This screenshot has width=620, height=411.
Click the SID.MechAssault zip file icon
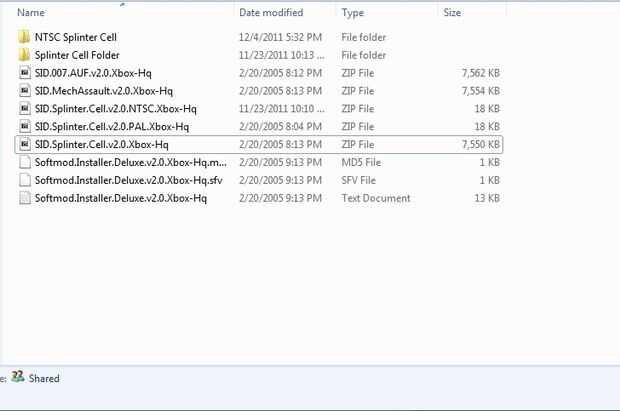[x=25, y=91]
